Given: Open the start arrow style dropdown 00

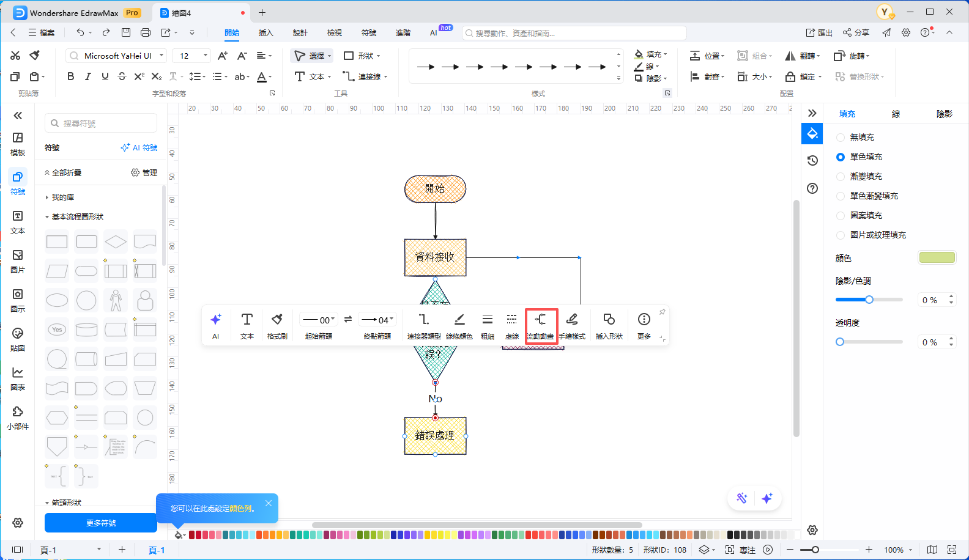Looking at the screenshot, I should point(319,320).
